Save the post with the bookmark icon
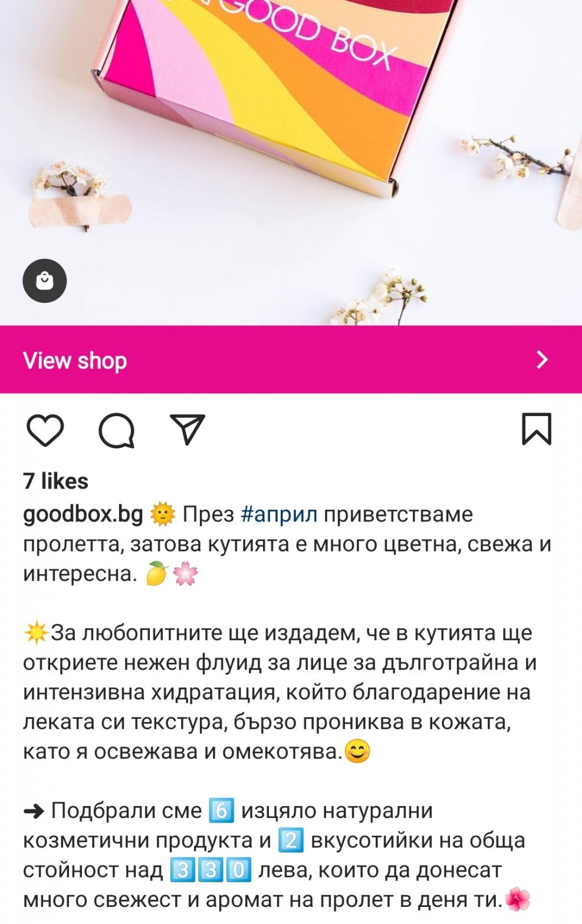 [537, 429]
